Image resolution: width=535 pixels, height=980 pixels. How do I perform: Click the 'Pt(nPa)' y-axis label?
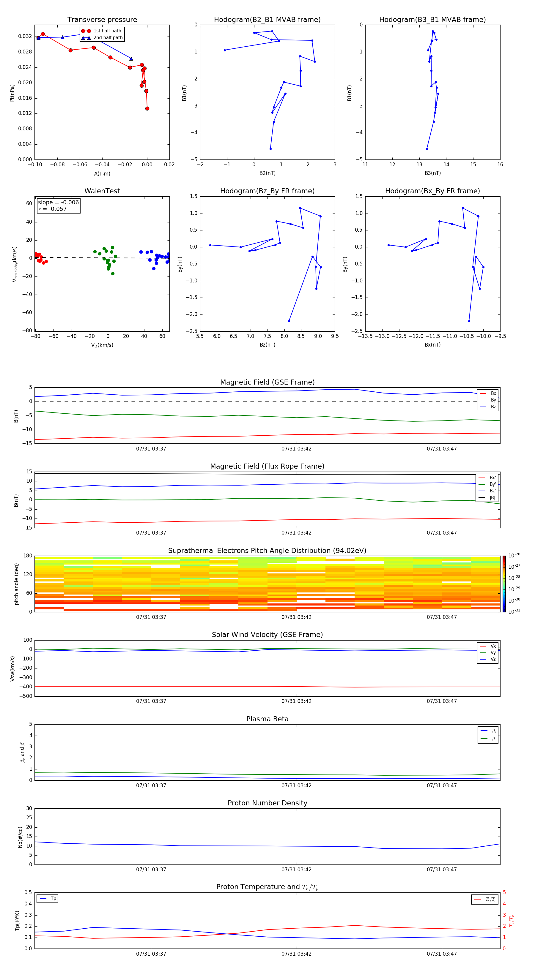pos(12,92)
